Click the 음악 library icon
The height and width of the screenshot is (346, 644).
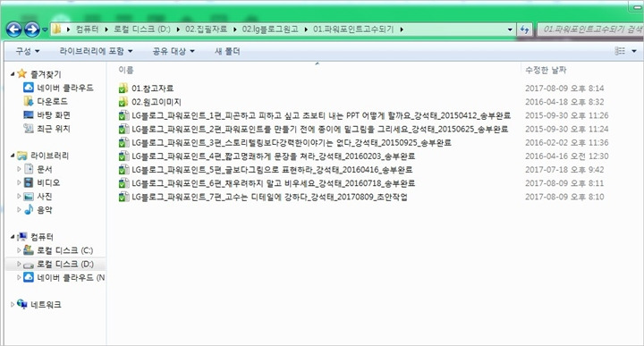point(29,209)
